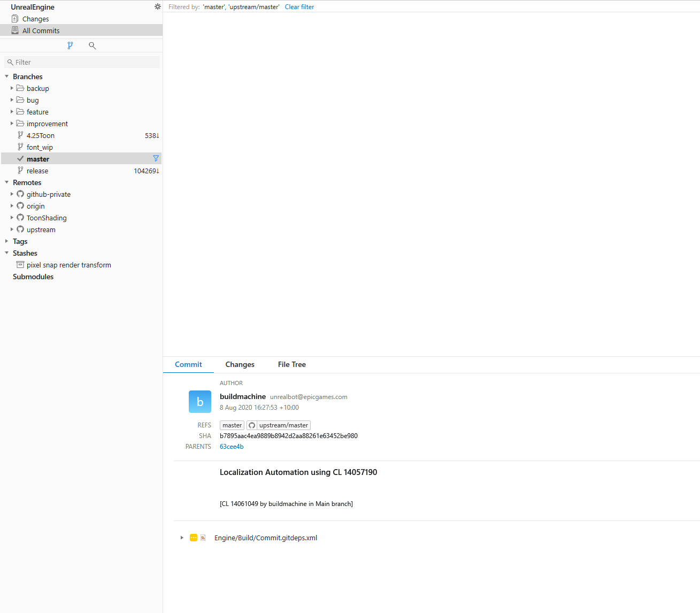
Task: Switch to the File Tree tab
Action: pos(291,364)
